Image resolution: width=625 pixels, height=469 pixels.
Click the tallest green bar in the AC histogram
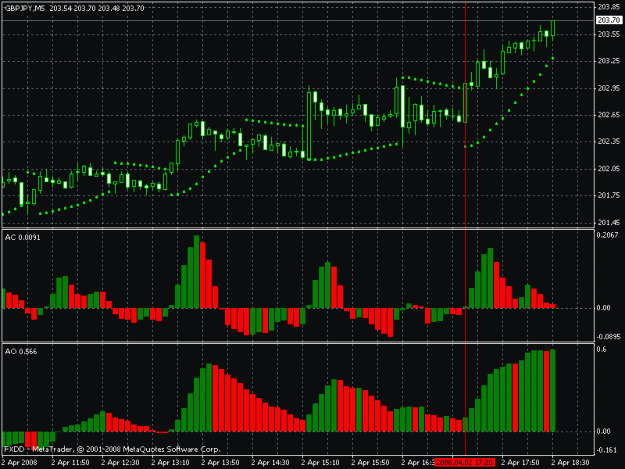(197, 272)
